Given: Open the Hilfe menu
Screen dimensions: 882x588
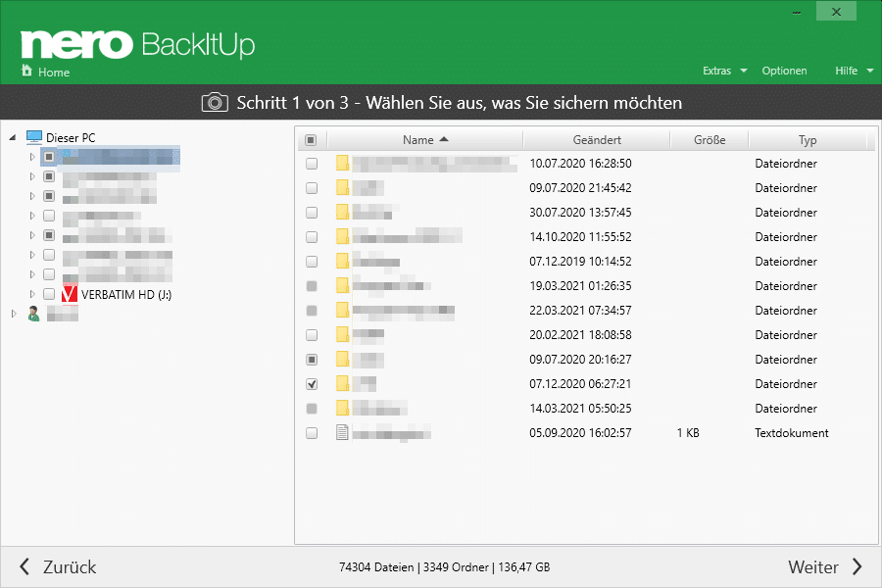Looking at the screenshot, I should [854, 71].
